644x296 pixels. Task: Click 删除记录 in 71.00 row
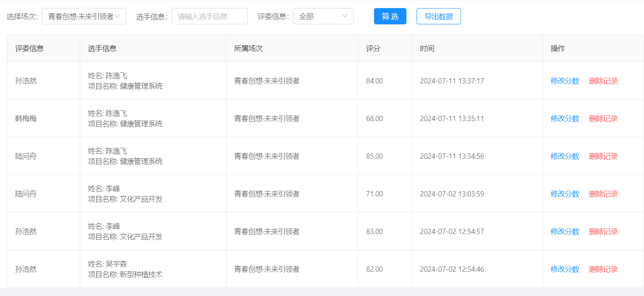pos(604,194)
